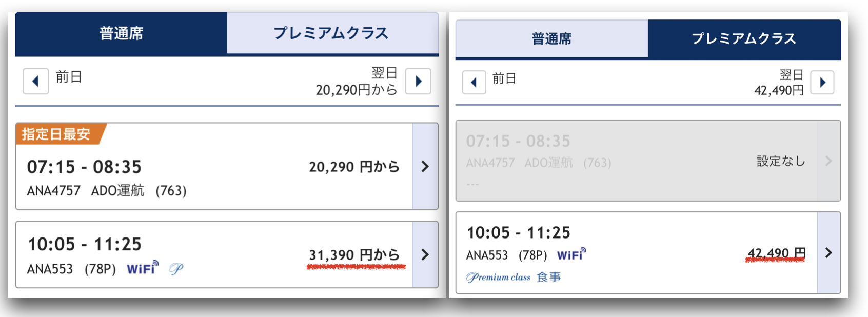Viewport: 868px width, 317px height.
Task: Open greyed-out ANA4757 chevron in right panel
Action: pos(828,161)
